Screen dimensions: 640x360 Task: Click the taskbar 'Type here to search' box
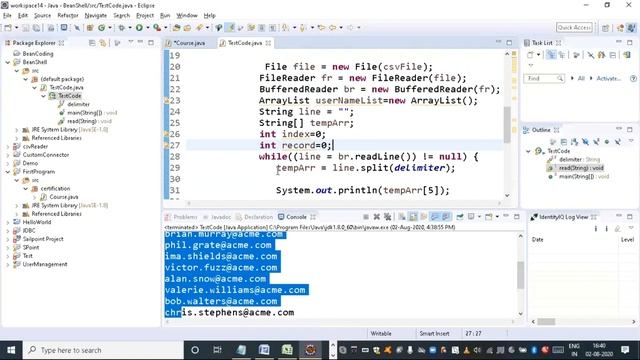coord(103,350)
